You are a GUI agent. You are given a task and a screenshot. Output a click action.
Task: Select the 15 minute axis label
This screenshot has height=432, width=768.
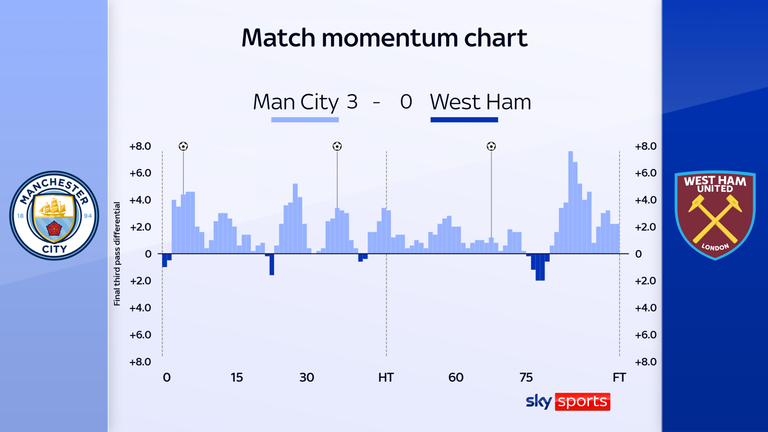point(236,378)
